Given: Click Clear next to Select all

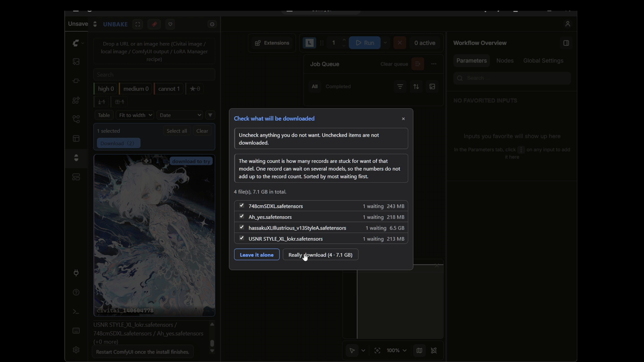Looking at the screenshot, I should (x=202, y=131).
